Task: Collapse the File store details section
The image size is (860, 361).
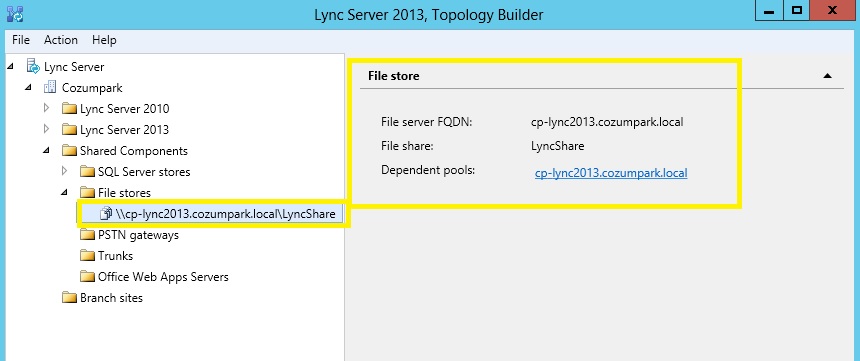Action: point(828,76)
